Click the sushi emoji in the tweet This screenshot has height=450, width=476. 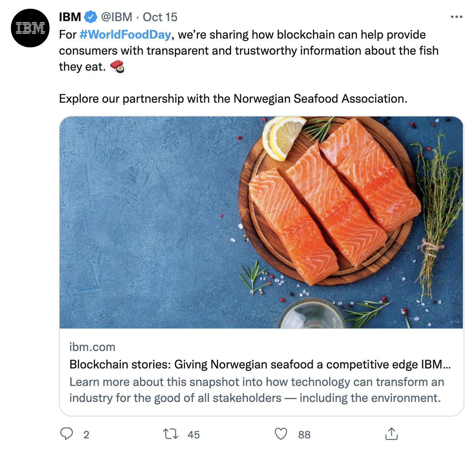(117, 67)
